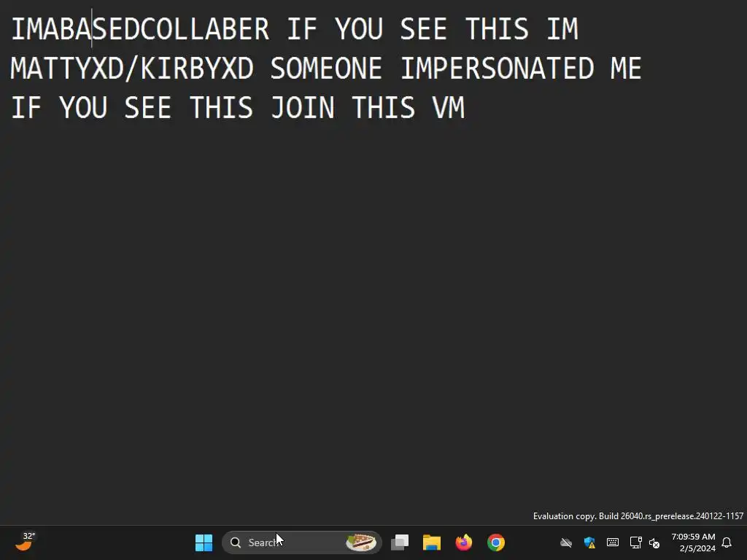Click the muted speaker volume icon
Screen dimensions: 747x560
[654, 542]
